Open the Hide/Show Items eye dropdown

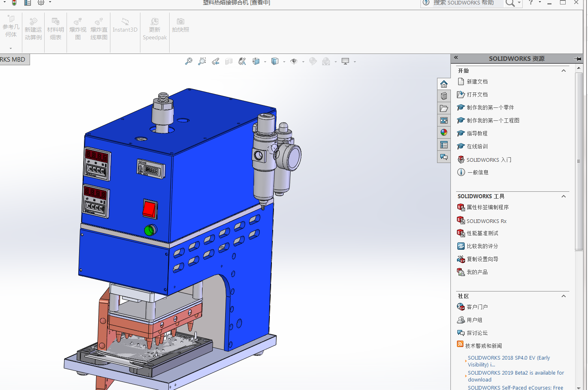(303, 62)
